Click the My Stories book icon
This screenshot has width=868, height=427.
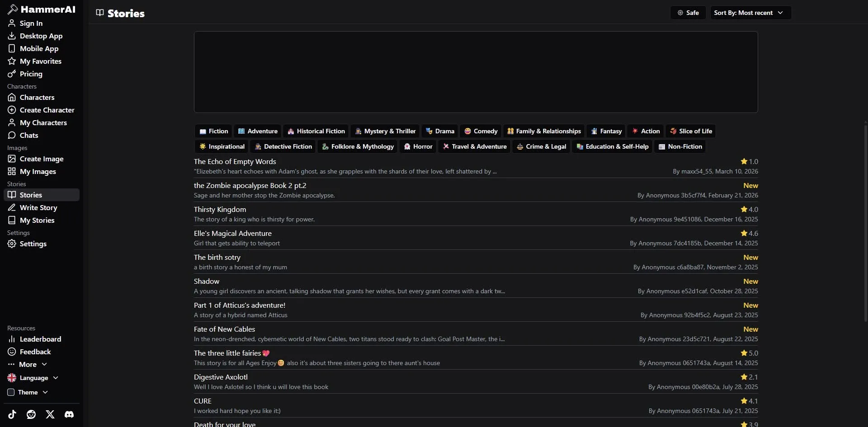[x=12, y=220]
